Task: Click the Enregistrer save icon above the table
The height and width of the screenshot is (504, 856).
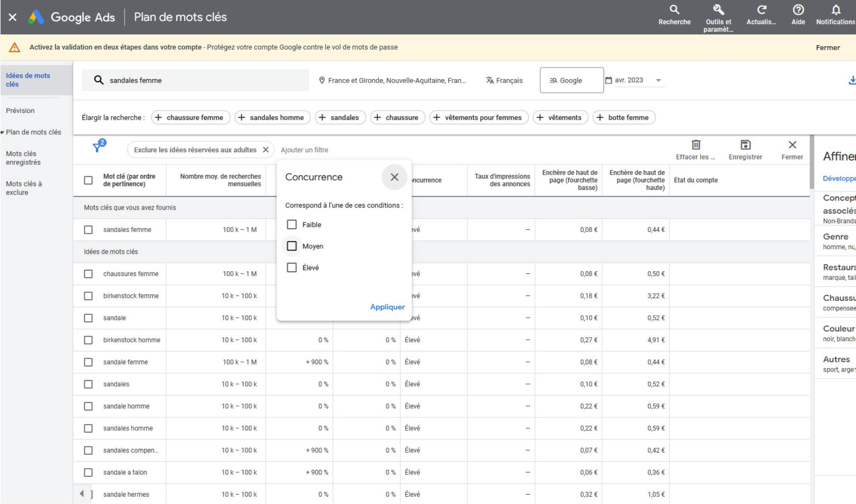Action: coord(745,145)
